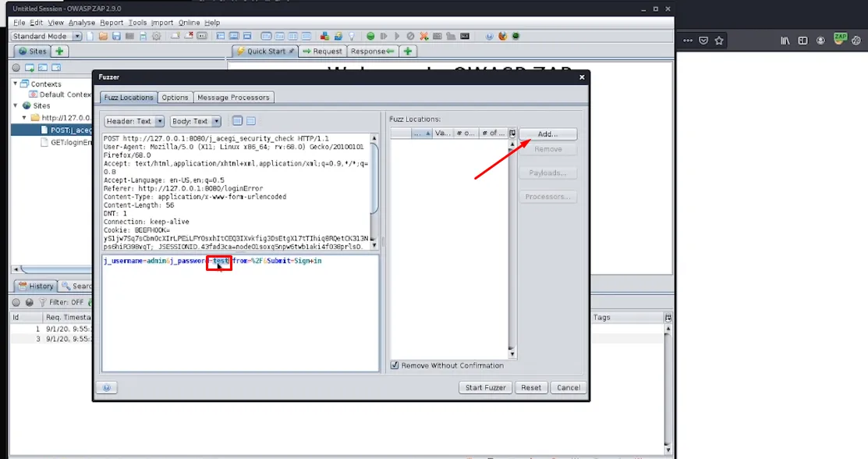Screen dimensions: 868x459
Task: Click the column chooser icon in Fuzz Locations table
Action: click(x=512, y=133)
